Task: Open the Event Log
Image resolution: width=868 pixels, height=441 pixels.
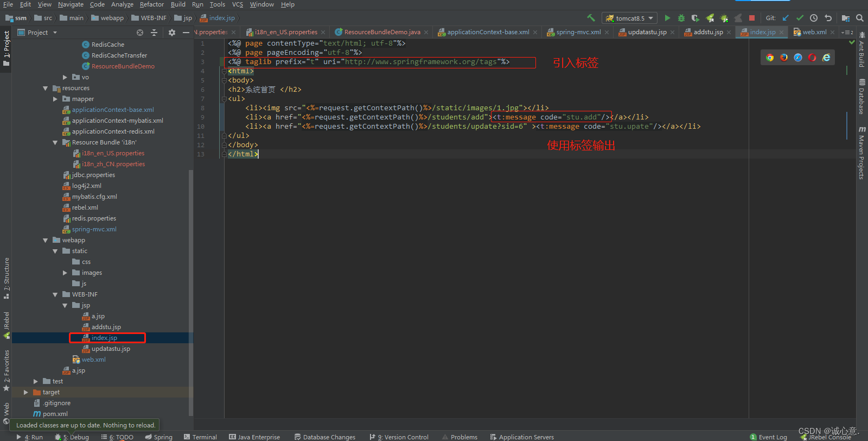Action: (769, 437)
